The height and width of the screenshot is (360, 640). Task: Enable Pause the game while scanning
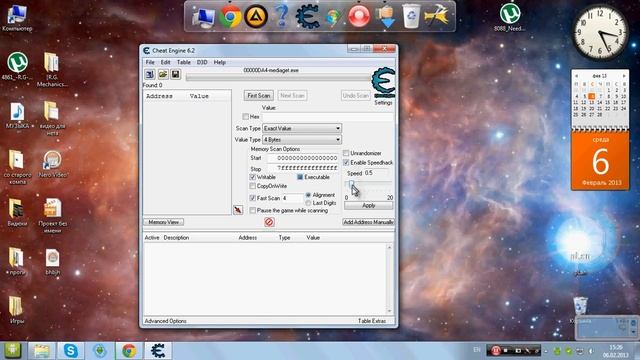(252, 211)
